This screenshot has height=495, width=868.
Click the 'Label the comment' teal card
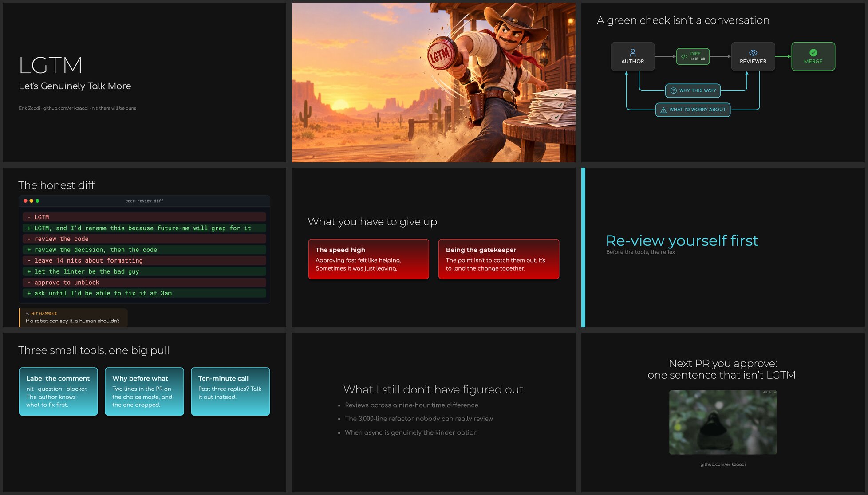(58, 392)
